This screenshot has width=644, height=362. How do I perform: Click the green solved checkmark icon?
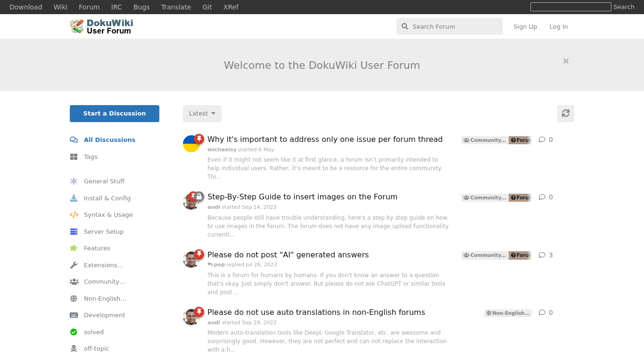coord(74,332)
